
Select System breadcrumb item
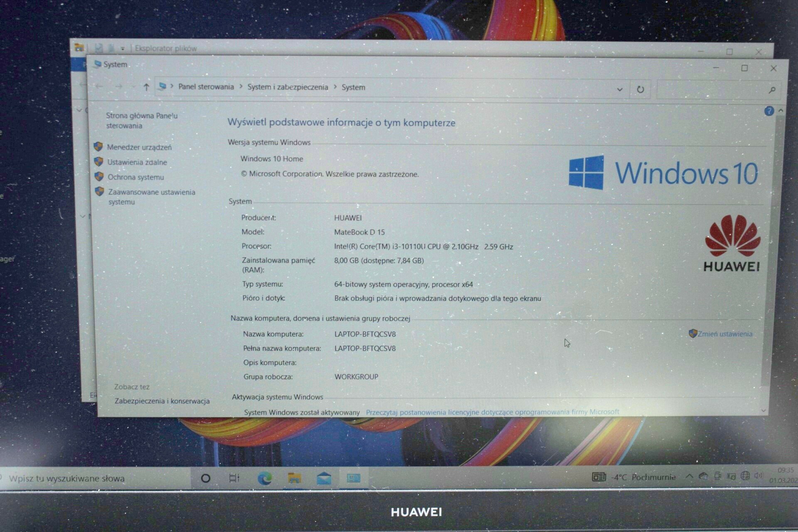[x=353, y=87]
